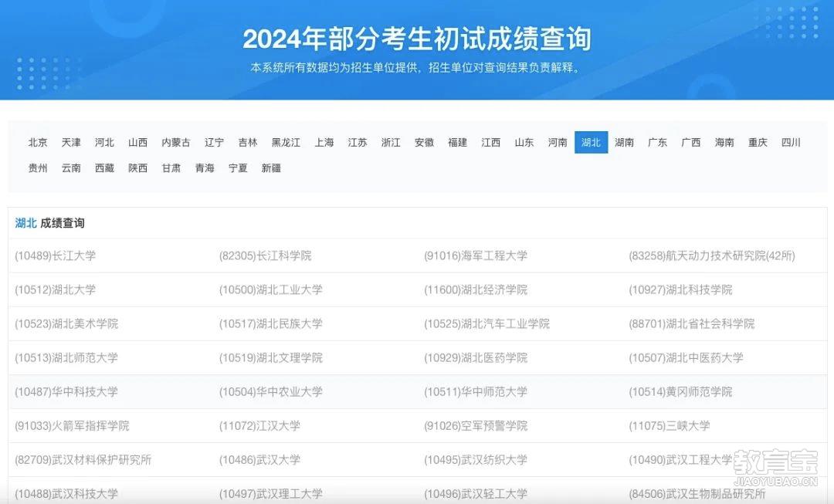
Task: Select (10523)湖北美术学院 entry
Action: (66, 323)
